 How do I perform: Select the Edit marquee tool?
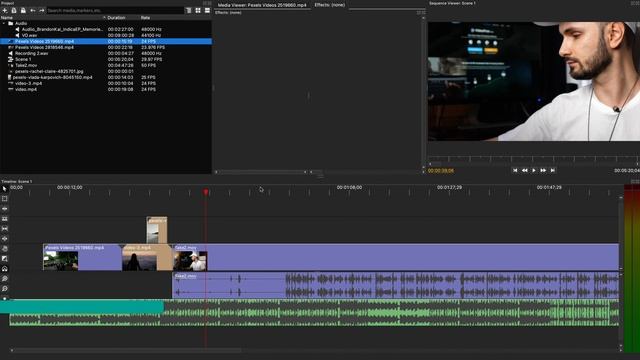(x=4, y=199)
